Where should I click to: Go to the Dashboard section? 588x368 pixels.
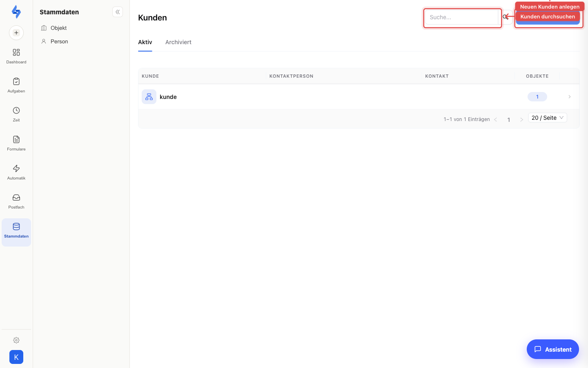tap(16, 56)
